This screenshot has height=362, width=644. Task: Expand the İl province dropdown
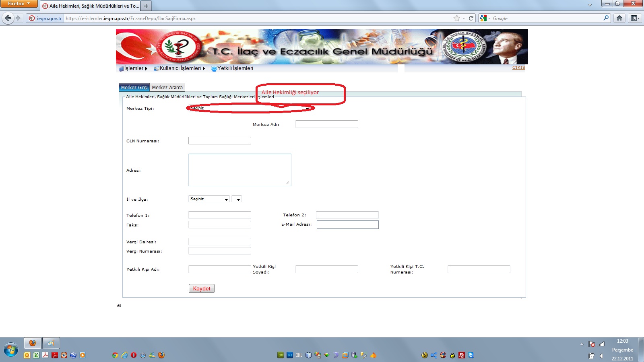(x=209, y=199)
